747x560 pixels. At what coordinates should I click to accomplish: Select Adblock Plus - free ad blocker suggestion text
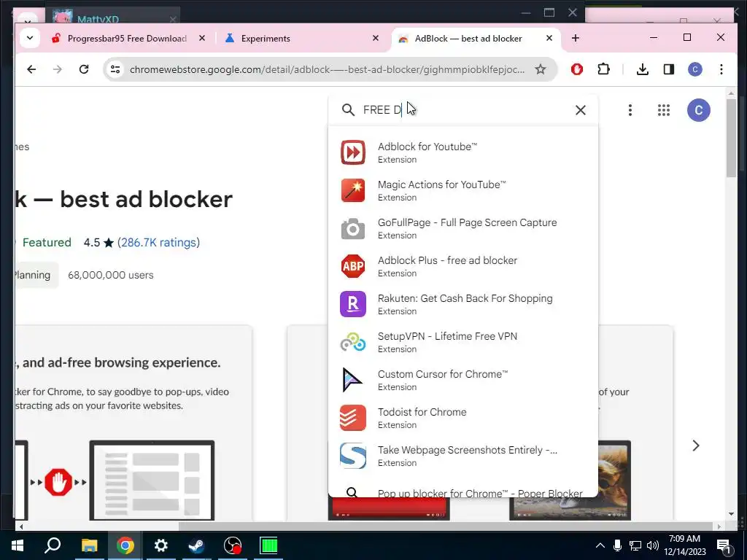pos(447,260)
